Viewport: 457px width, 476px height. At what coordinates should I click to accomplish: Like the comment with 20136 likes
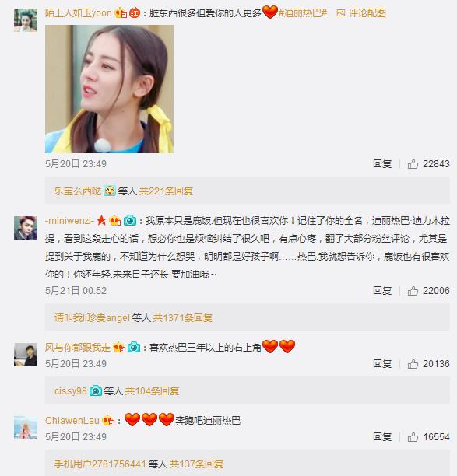413,364
